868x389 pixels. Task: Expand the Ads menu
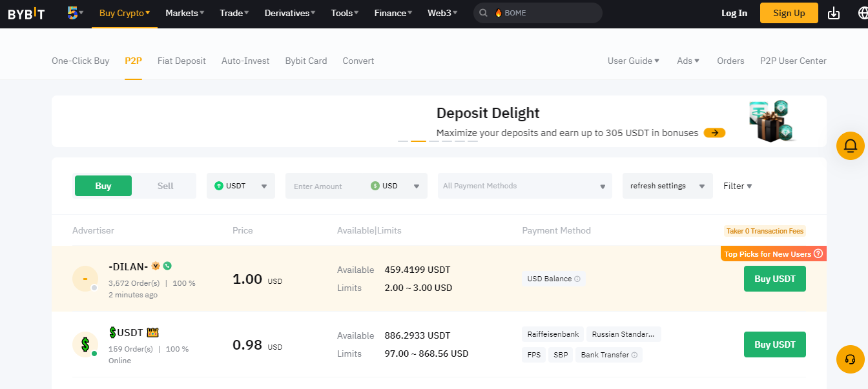click(688, 61)
